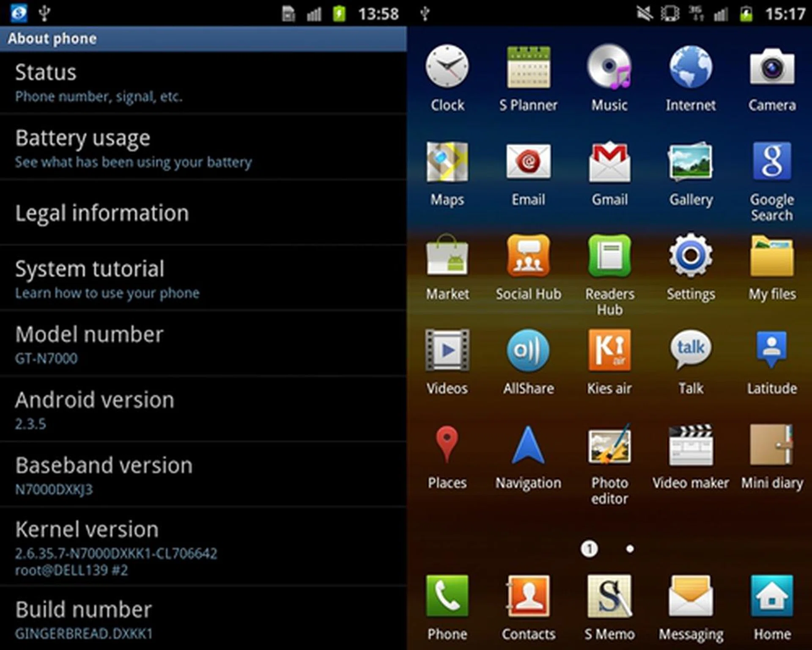Image resolution: width=812 pixels, height=650 pixels.
Task: Open the Clock app
Action: click(x=447, y=68)
